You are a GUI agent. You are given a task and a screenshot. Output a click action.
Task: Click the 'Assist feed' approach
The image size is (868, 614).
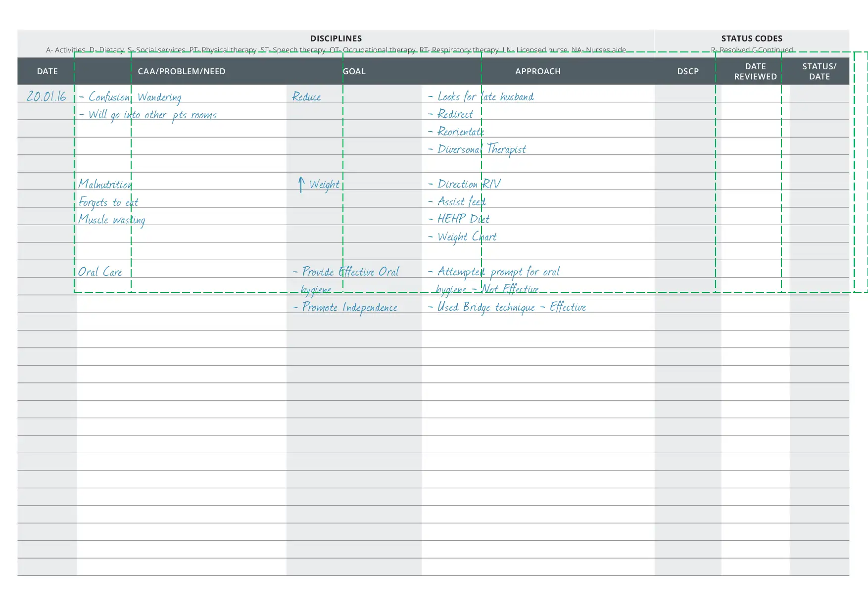coord(457,201)
